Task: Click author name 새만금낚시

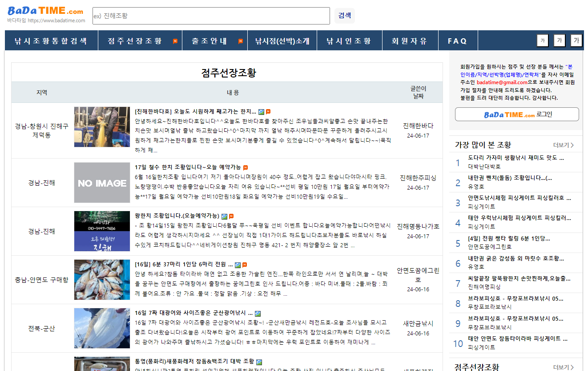Action: [418, 323]
